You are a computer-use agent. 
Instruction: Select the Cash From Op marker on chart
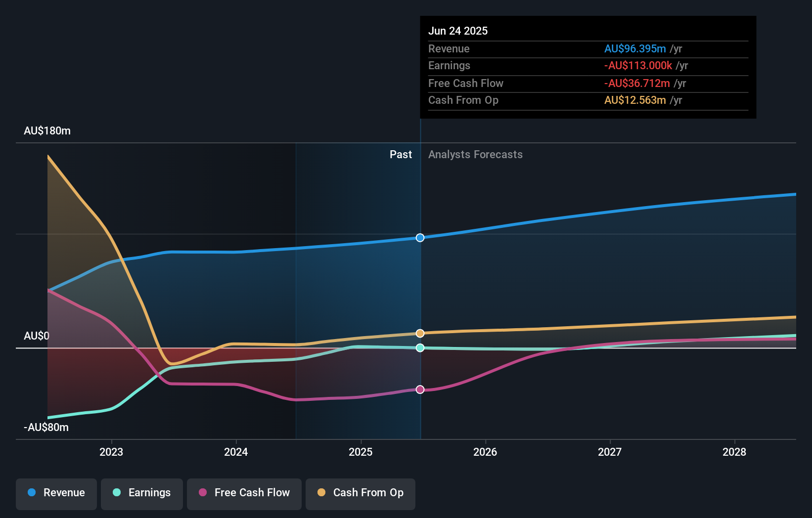pyautogui.click(x=420, y=333)
